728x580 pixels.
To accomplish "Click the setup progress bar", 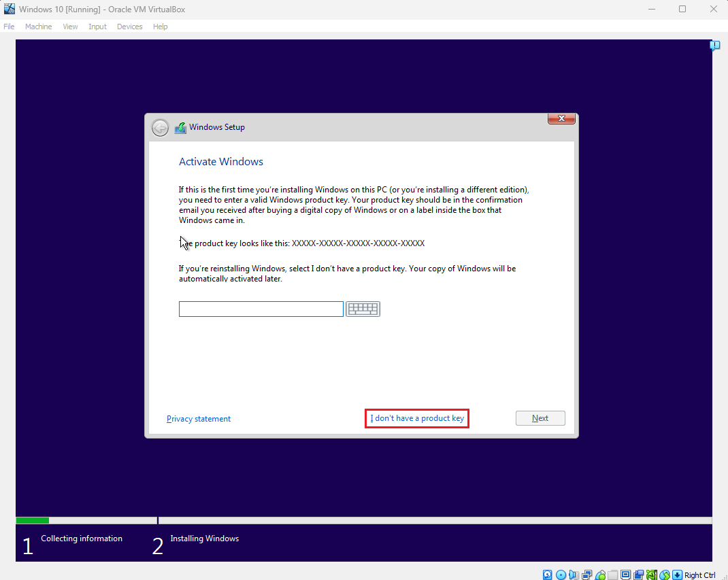I will [364, 521].
